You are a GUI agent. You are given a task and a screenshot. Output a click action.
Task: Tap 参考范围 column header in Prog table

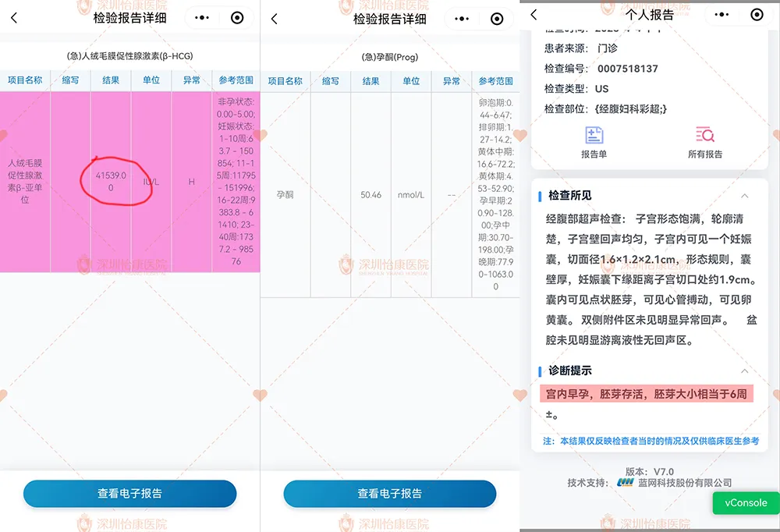[496, 81]
